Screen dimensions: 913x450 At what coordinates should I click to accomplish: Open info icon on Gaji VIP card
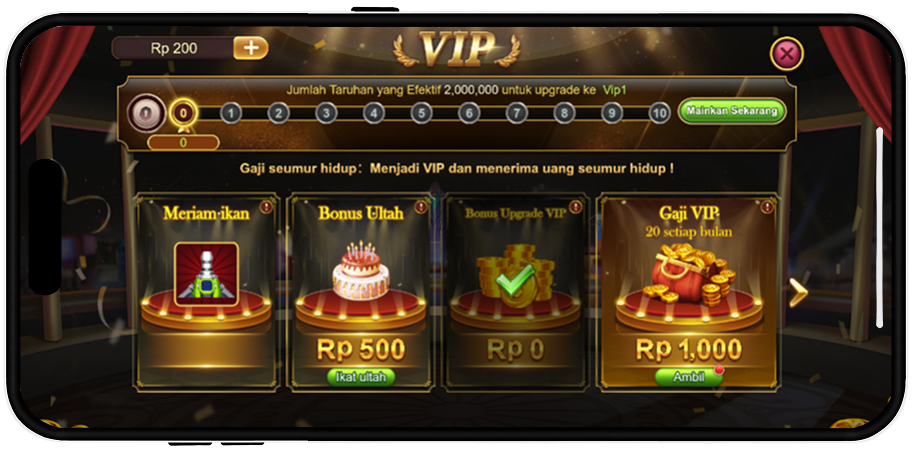click(x=767, y=206)
